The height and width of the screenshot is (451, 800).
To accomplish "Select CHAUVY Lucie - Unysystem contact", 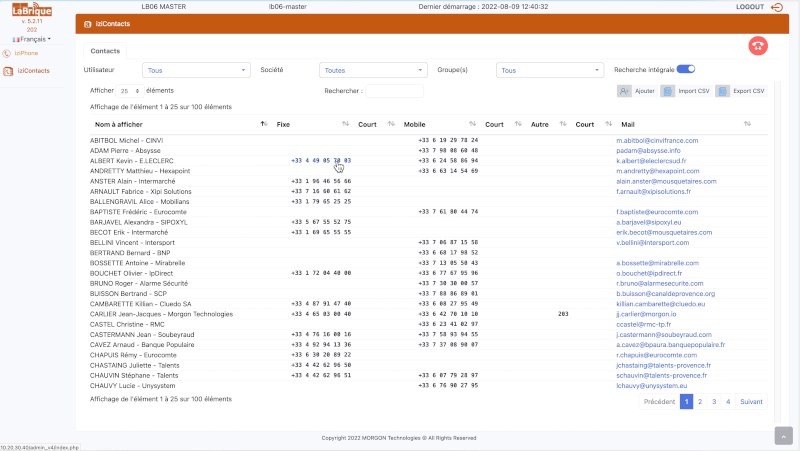I will pos(133,386).
